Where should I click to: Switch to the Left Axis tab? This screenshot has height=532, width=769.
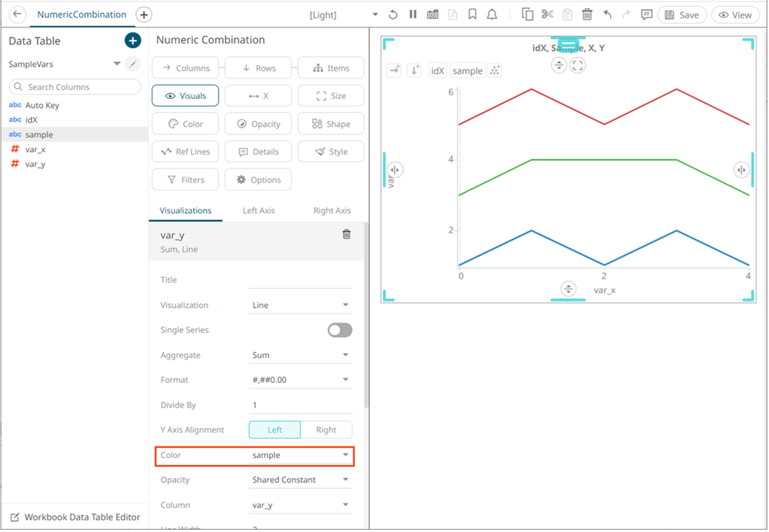tap(259, 211)
